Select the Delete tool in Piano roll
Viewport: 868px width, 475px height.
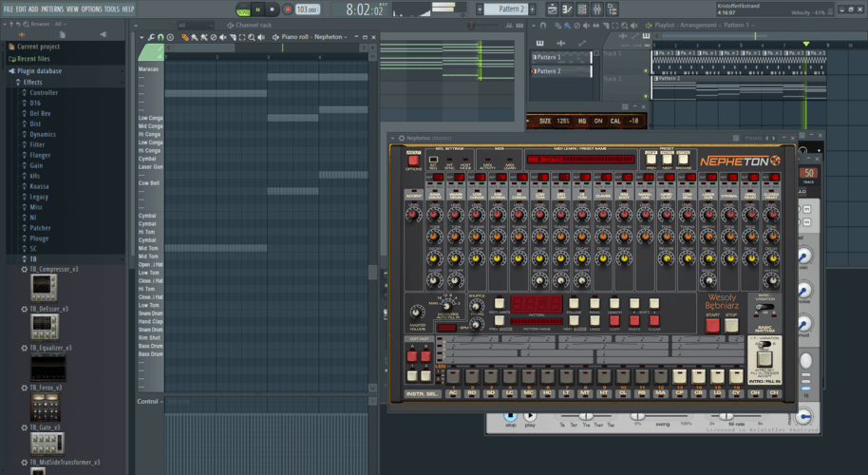tap(213, 37)
